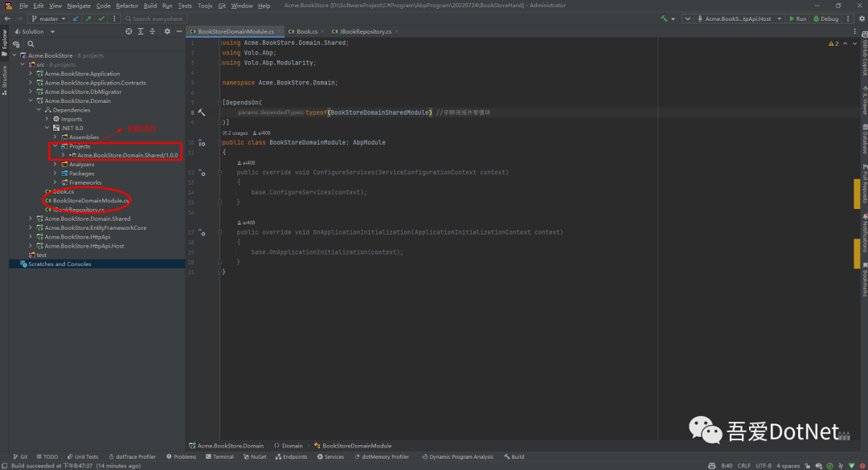Screen dimensions: 868x470
Task: Open the Window menu
Action: point(241,6)
